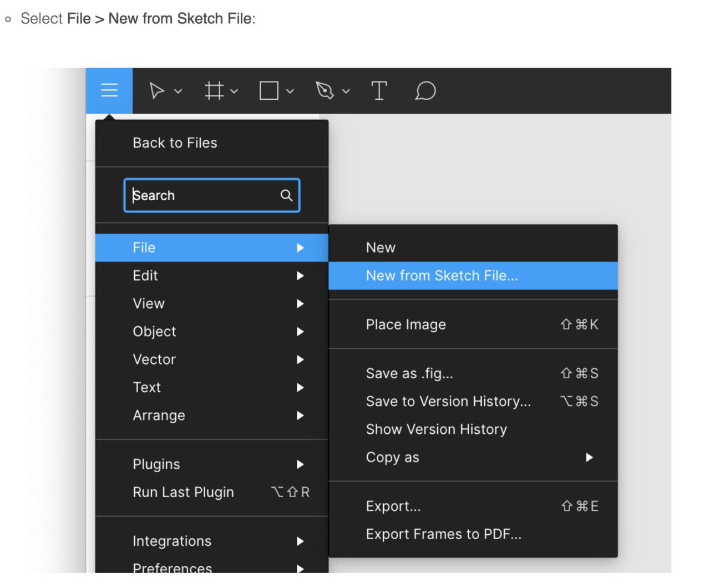
Task: Select the Pen tool
Action: click(x=325, y=90)
